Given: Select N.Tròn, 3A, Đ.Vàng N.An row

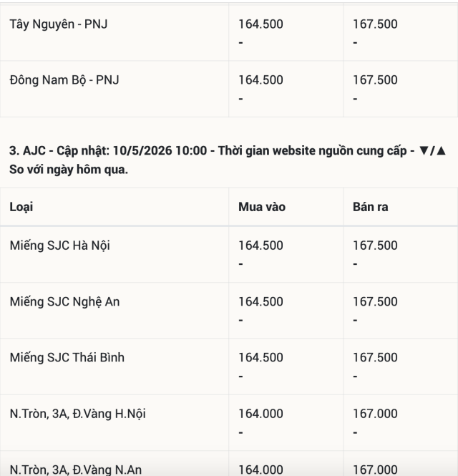Looking at the screenshot, I should tap(229, 464).
